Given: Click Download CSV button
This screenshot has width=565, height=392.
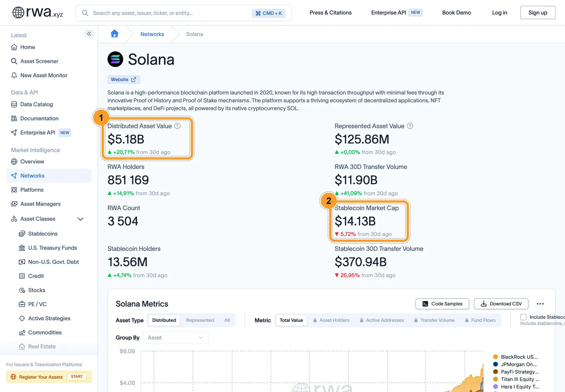Looking at the screenshot, I should click(501, 304).
